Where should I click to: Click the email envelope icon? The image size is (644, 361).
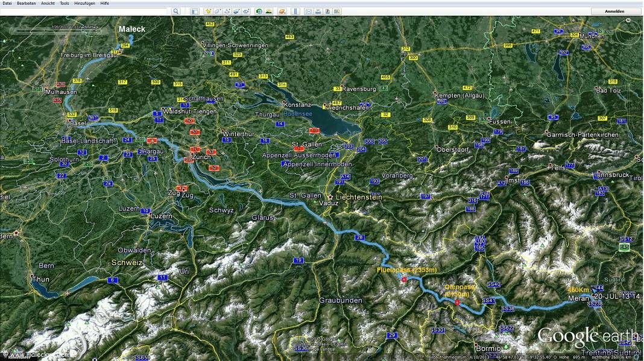pos(308,11)
